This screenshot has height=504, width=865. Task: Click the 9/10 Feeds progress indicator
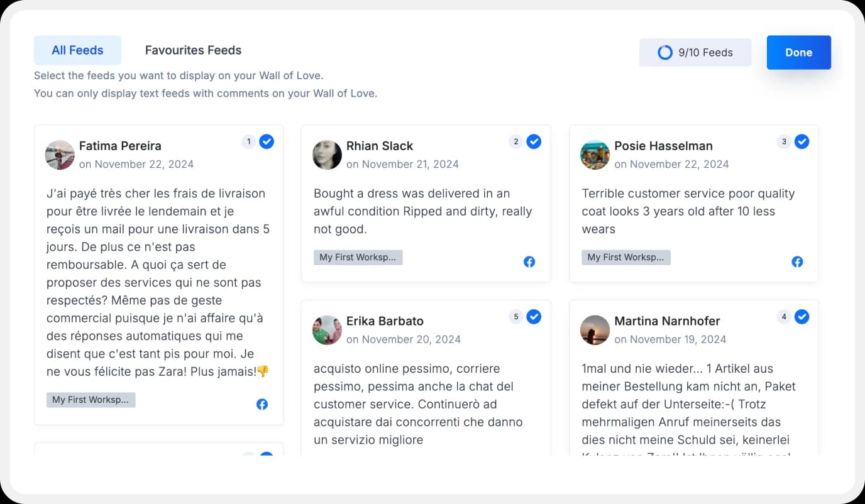point(695,53)
